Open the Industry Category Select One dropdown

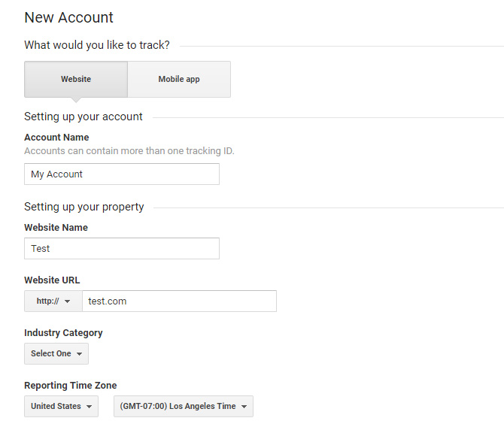pos(56,353)
